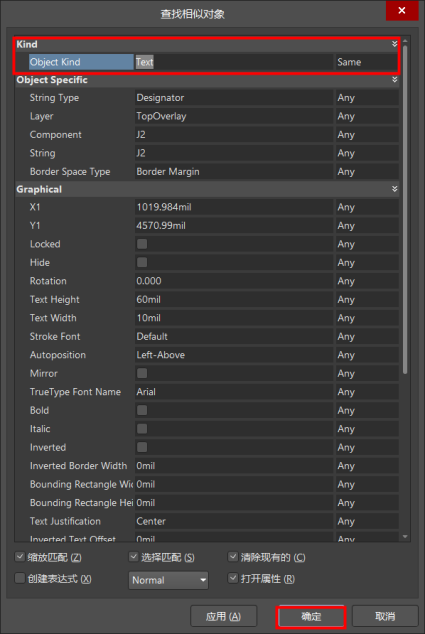The image size is (425, 634).
Task: Select the Same match value for Object Kind
Action: [x=366, y=62]
